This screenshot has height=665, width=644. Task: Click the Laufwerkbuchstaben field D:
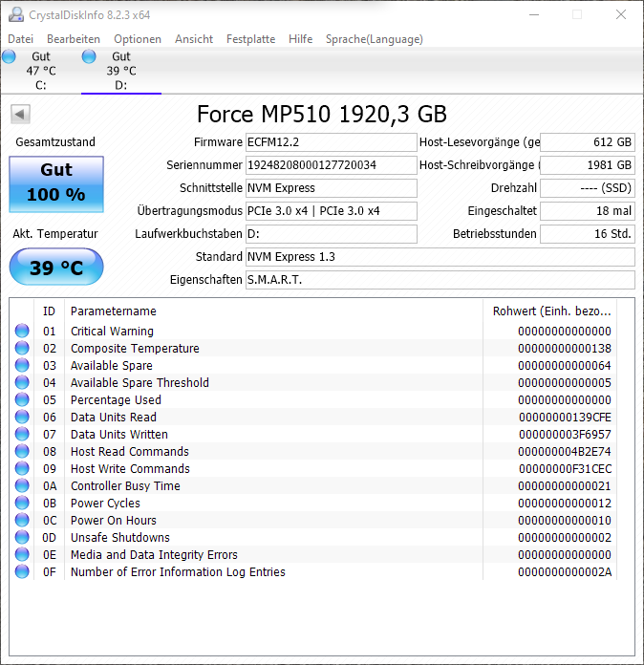tap(332, 234)
